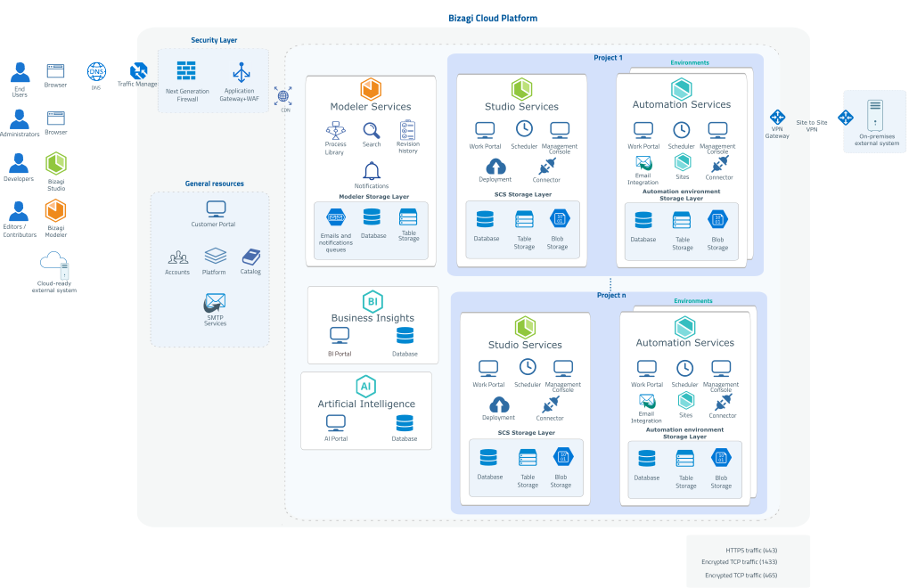Click the Artificial Intelligence AI hexagon logo
The width and height of the screenshot is (917, 588).
coord(365,387)
